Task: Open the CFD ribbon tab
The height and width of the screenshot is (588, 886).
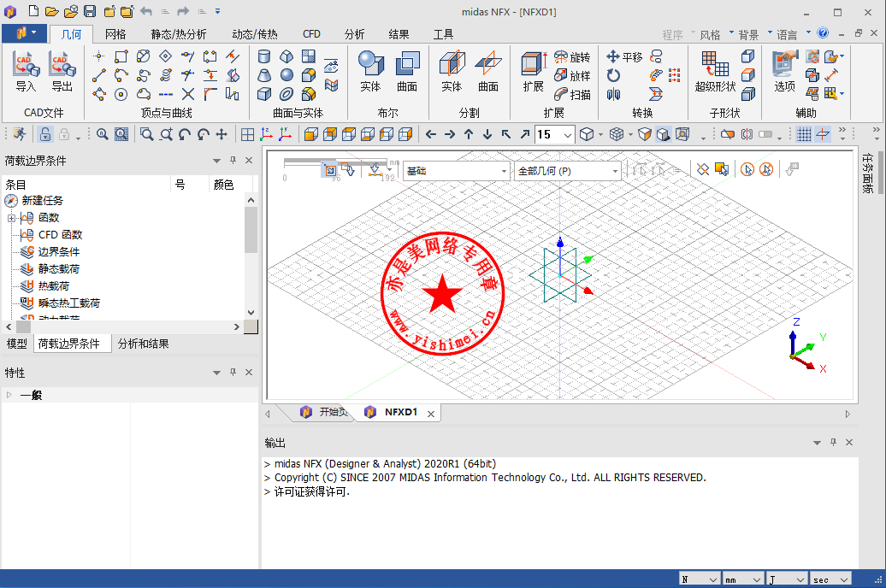Action: pos(311,34)
